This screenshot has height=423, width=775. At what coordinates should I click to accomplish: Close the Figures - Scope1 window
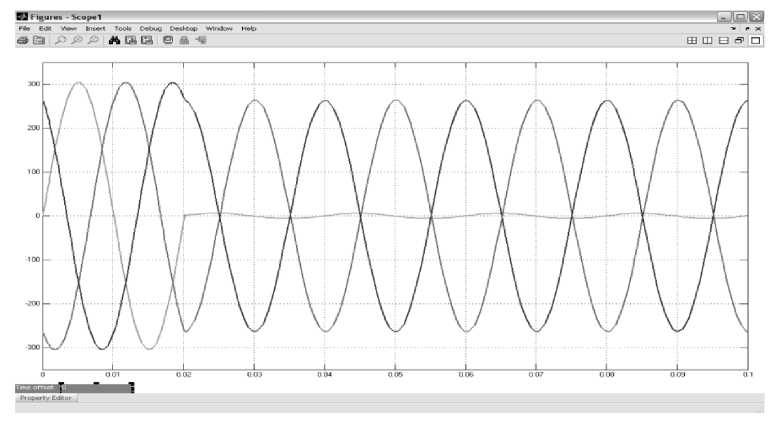click(756, 17)
